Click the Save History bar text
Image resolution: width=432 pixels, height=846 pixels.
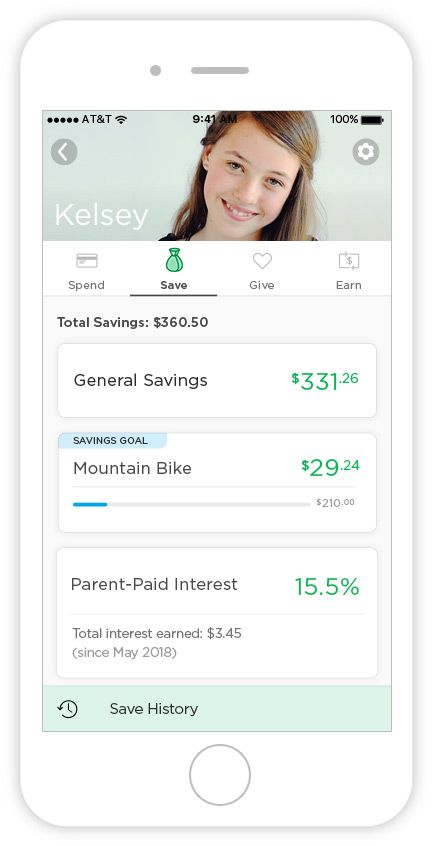pos(154,708)
